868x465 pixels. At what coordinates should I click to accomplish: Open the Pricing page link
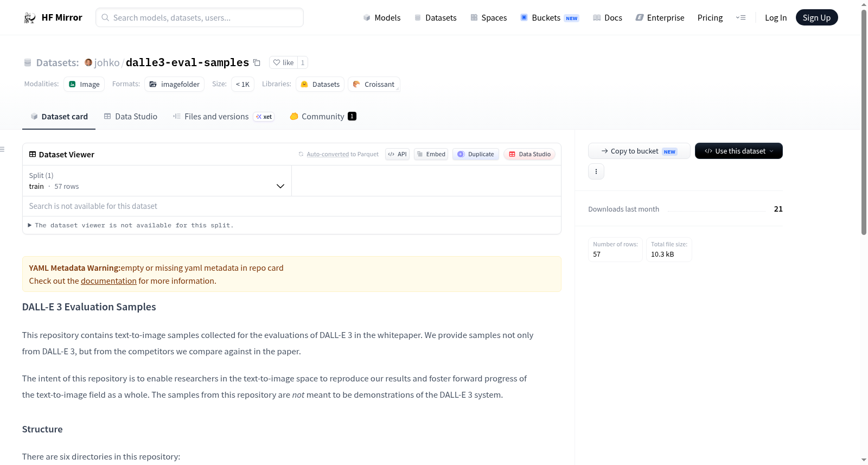pos(710,18)
